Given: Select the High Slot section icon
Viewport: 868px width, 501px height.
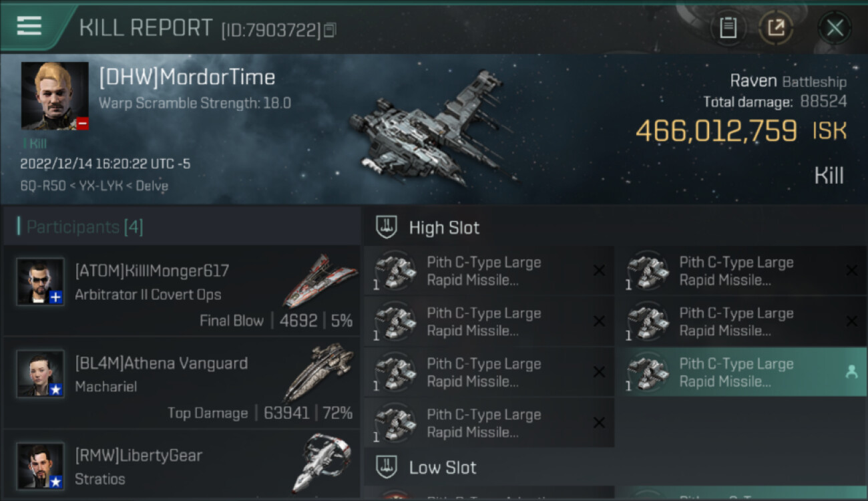Looking at the screenshot, I should coord(387,227).
